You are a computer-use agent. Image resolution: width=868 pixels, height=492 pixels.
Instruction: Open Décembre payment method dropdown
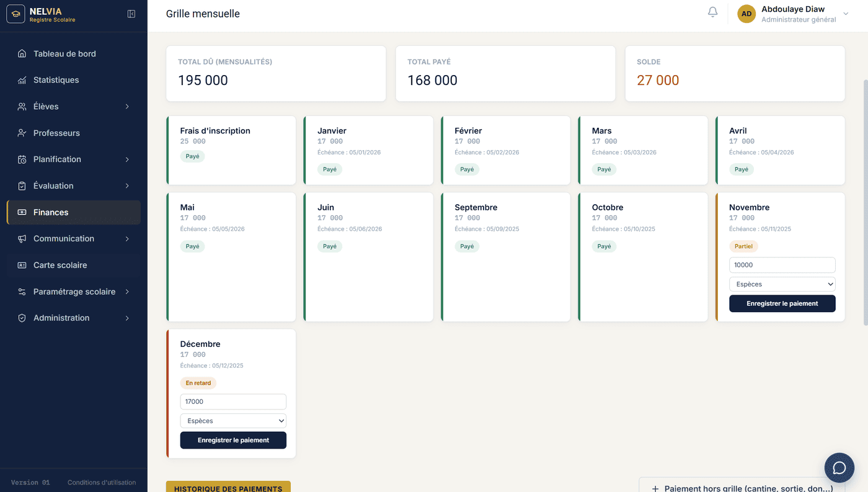coord(233,421)
